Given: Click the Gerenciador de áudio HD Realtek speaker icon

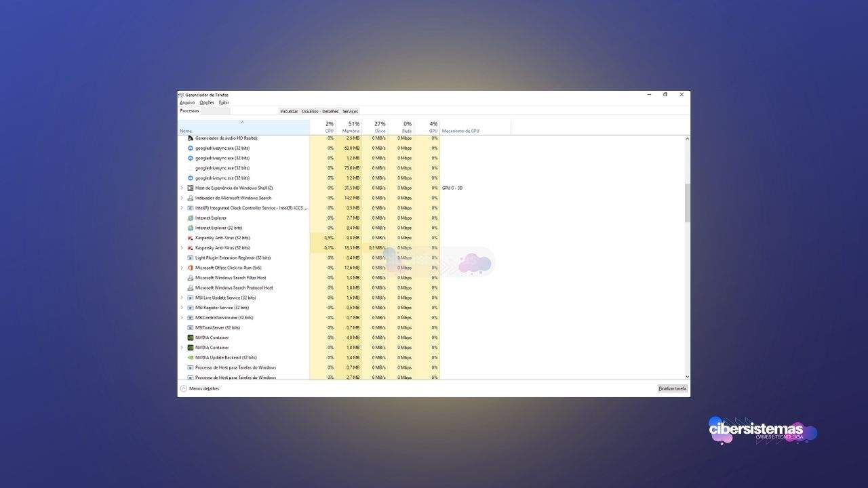Looking at the screenshot, I should (x=191, y=138).
